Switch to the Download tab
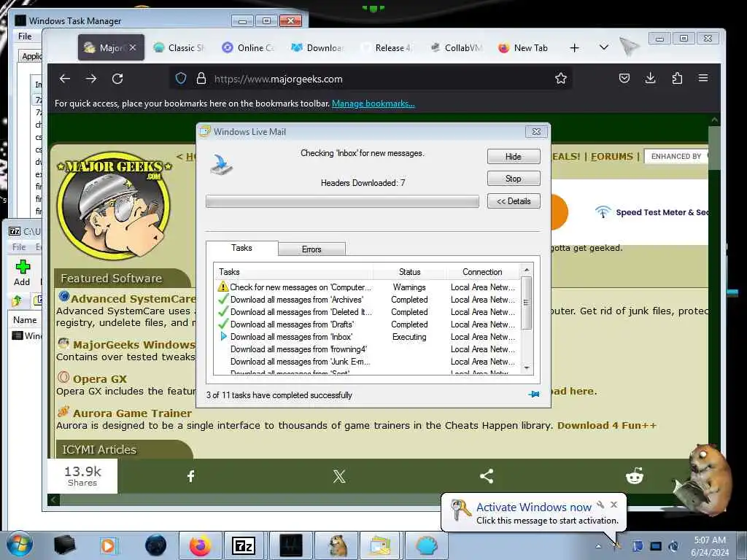747x560 pixels. tap(318, 47)
